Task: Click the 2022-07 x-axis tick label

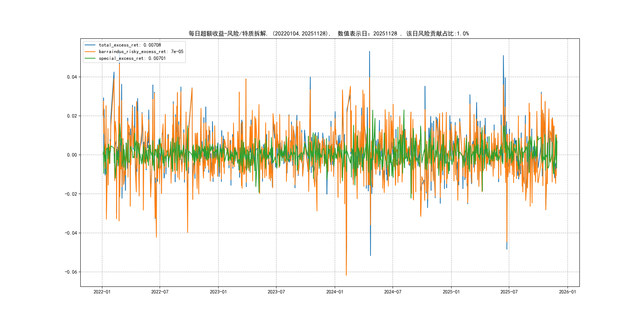Action: coord(160,292)
